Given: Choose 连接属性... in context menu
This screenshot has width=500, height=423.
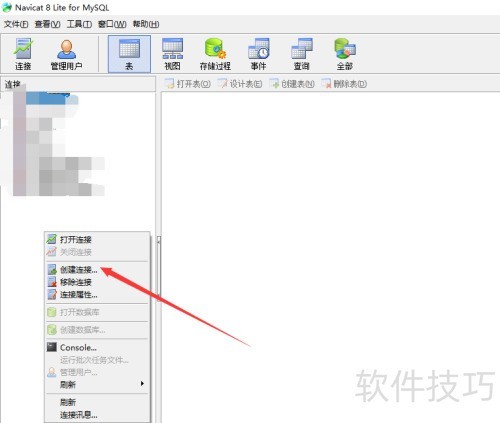Looking at the screenshot, I should (x=97, y=295).
